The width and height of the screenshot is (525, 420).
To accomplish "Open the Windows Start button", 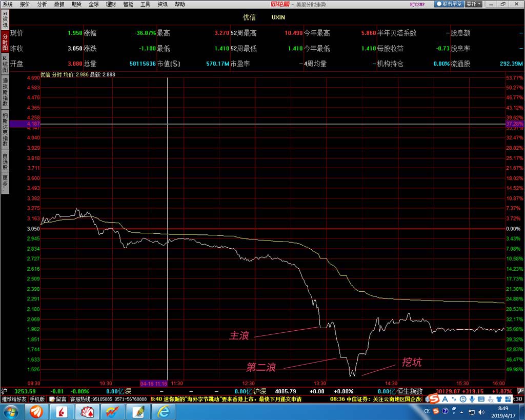I will click(x=11, y=412).
